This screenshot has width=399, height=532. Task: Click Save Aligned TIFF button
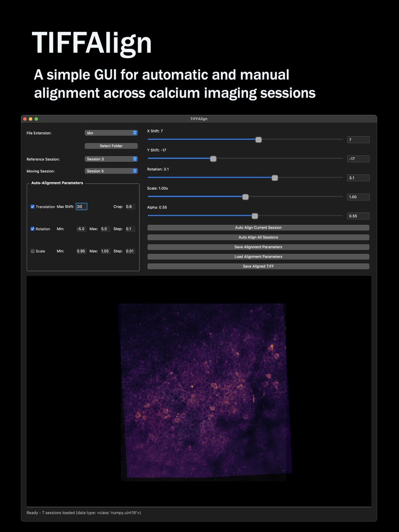(258, 266)
